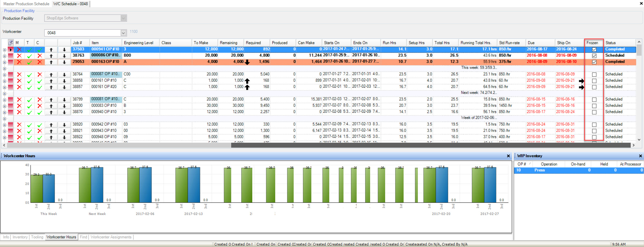Click red X in C column for job 38800

(40, 106)
